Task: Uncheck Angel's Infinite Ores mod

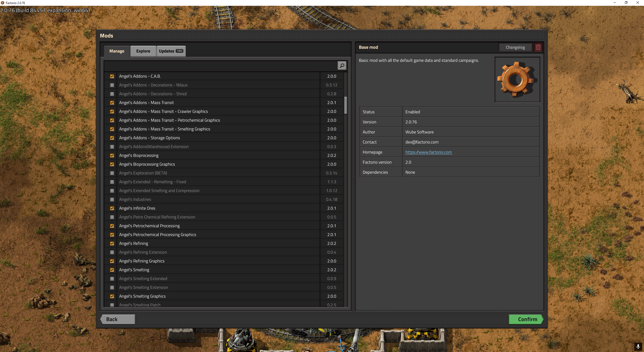Action: coord(112,208)
